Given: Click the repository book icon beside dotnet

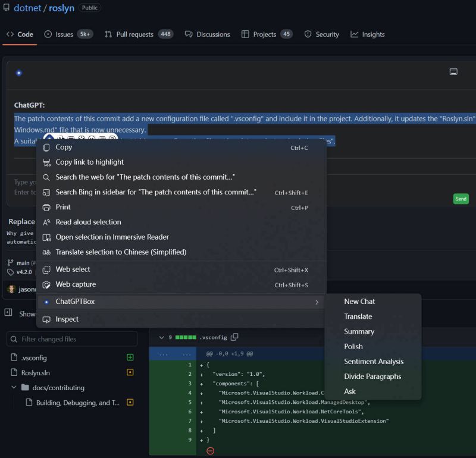Looking at the screenshot, I should click(x=7, y=8).
